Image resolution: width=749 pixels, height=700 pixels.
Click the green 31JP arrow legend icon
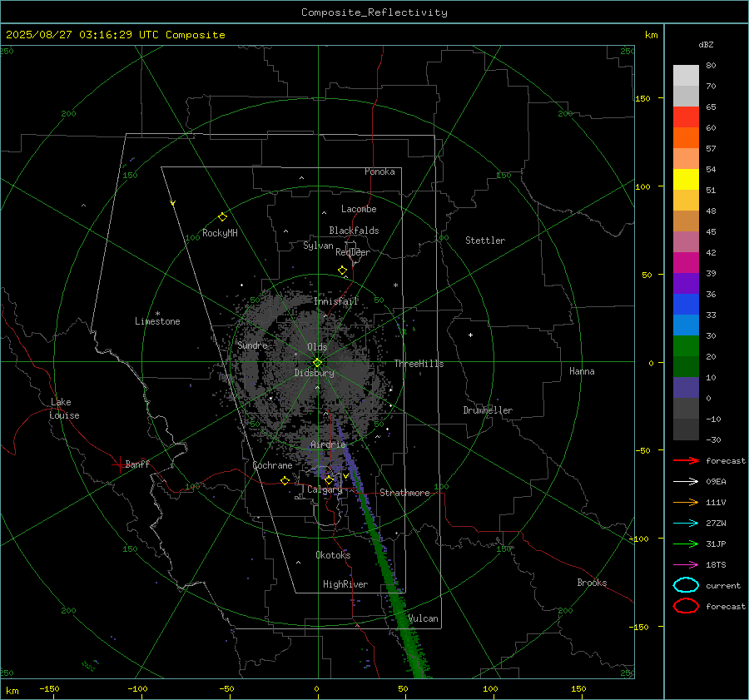tap(686, 544)
